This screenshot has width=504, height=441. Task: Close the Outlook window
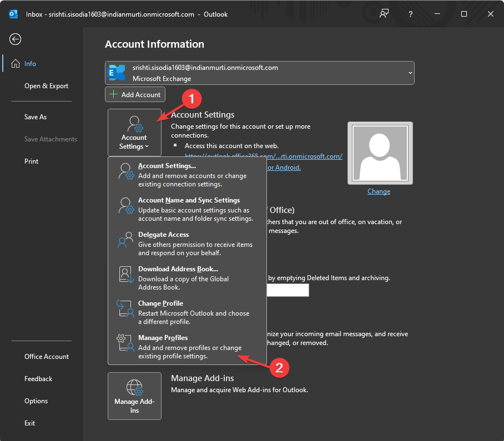[491, 14]
